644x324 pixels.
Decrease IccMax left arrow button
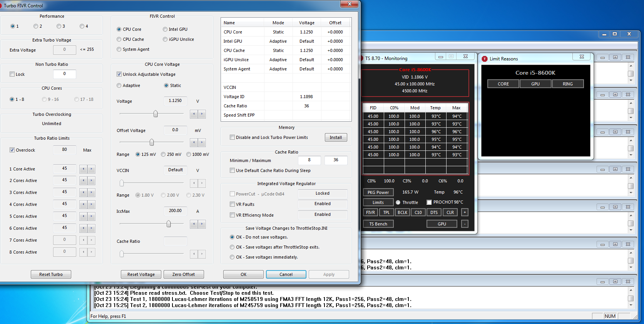pos(194,224)
